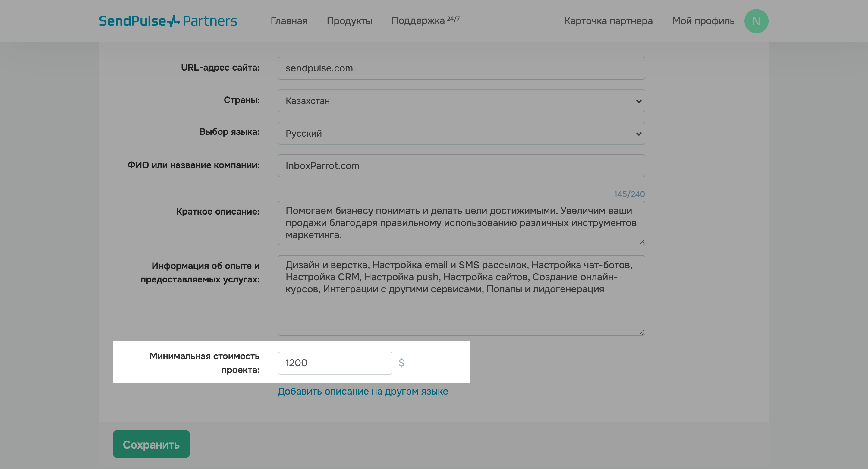868x469 pixels.
Task: Select the minimum project cost field showing 1200
Action: pyautogui.click(x=335, y=363)
